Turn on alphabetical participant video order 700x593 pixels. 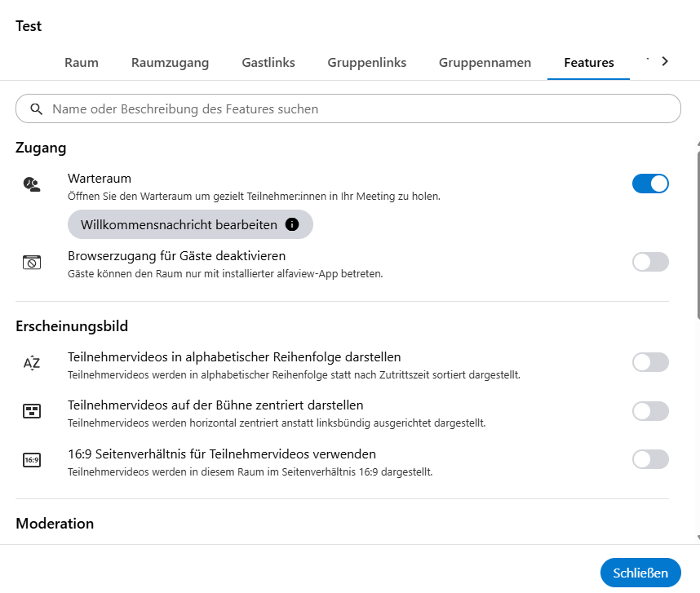(650, 362)
